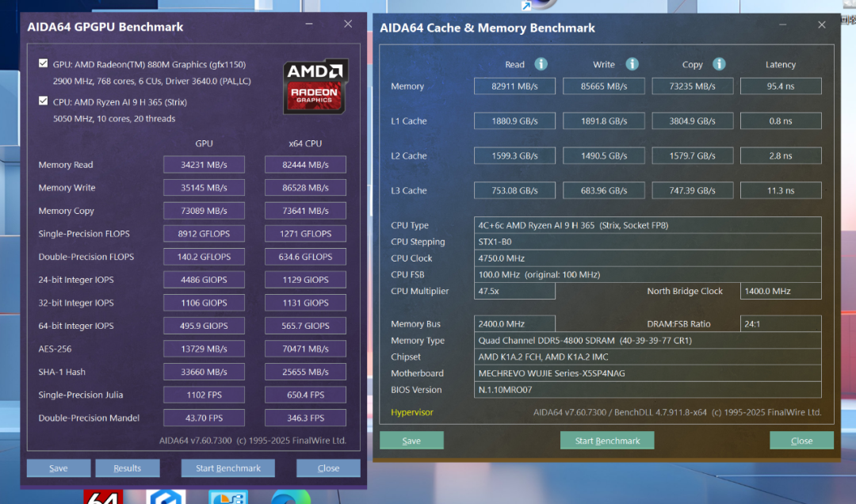This screenshot has width=856, height=504.
Task: Open Results in the GPGPU Benchmark window
Action: 127,468
